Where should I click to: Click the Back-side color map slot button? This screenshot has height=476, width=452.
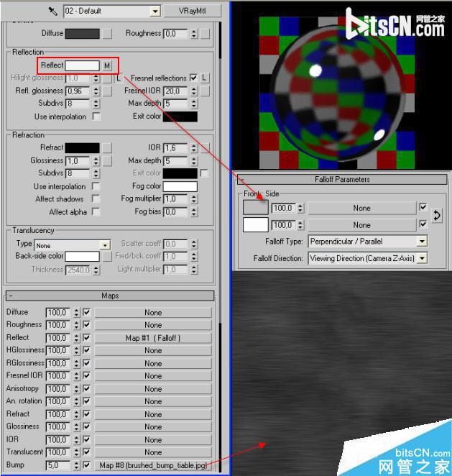107,257
